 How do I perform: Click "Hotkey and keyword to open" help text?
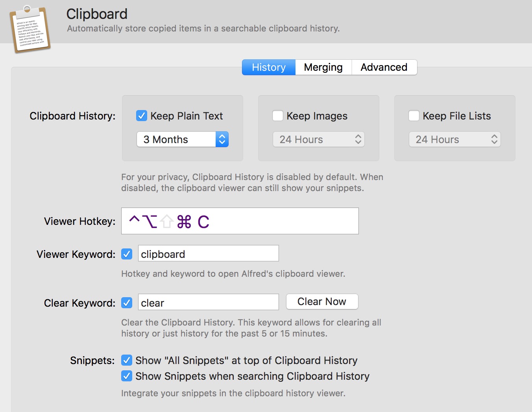tap(233, 274)
